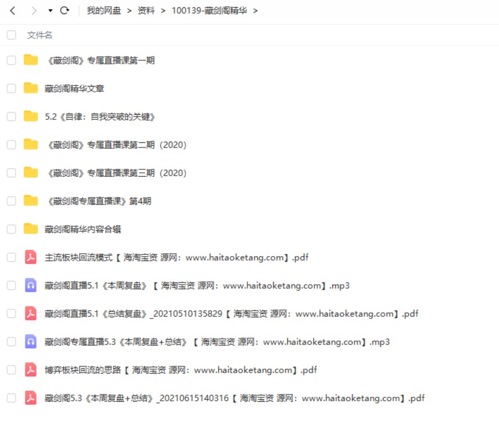Check the box for 5.2《自律》folder
This screenshot has width=499, height=448.
pyautogui.click(x=11, y=117)
